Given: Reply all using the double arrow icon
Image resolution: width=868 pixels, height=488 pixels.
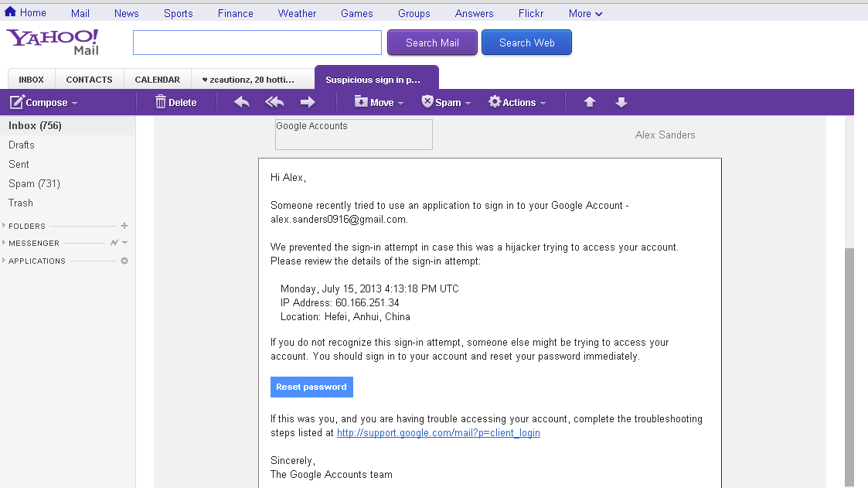Looking at the screenshot, I should tap(274, 102).
